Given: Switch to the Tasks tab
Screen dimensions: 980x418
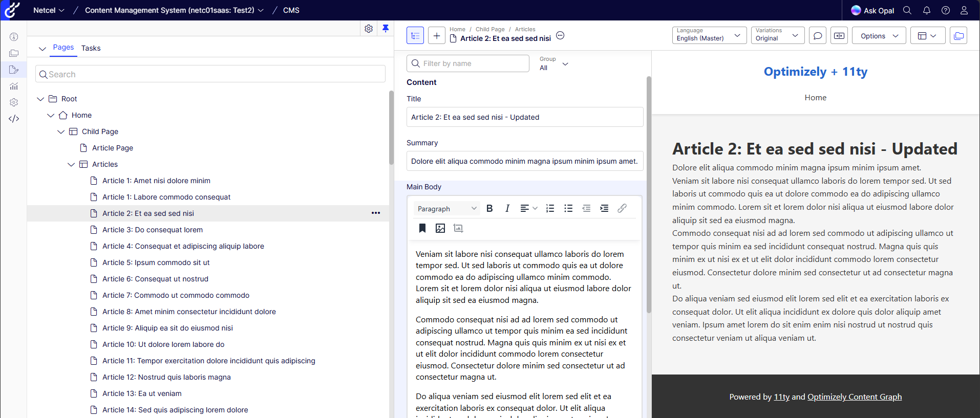Looking at the screenshot, I should point(91,48).
